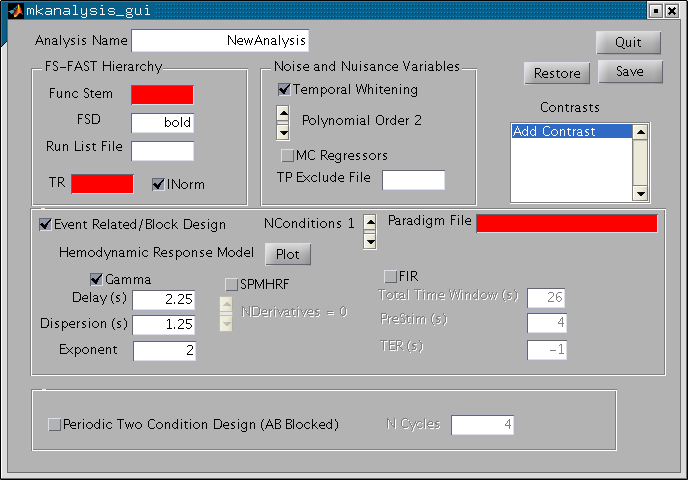Uncheck the INorm option
Image resolution: width=688 pixels, height=480 pixels.
[158, 184]
